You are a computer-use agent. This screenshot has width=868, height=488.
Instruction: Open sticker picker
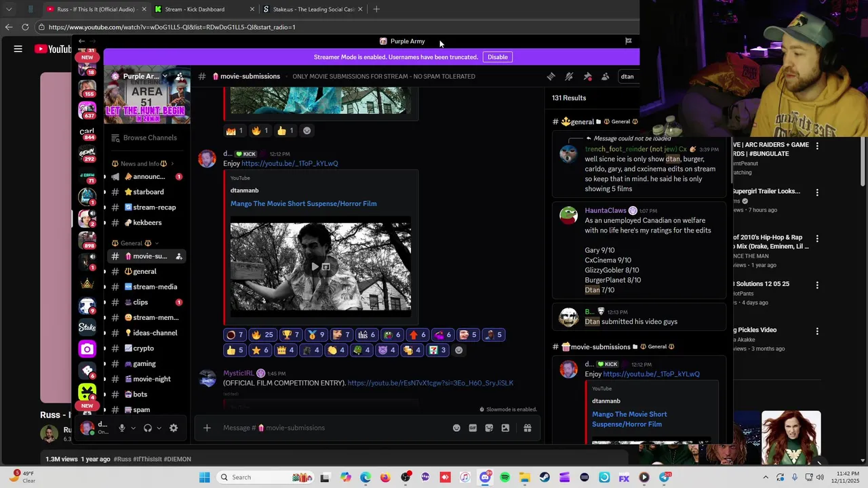coord(489,428)
